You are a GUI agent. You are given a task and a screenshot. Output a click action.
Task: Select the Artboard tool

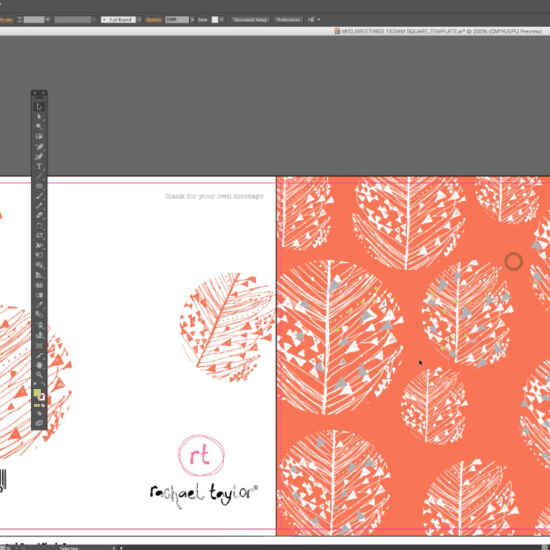click(39, 345)
